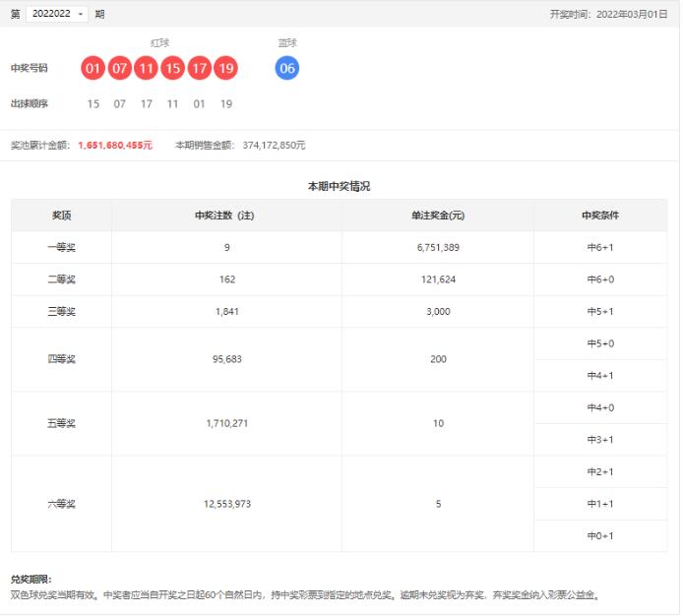Click the 蓝球 label above the ball

point(287,42)
